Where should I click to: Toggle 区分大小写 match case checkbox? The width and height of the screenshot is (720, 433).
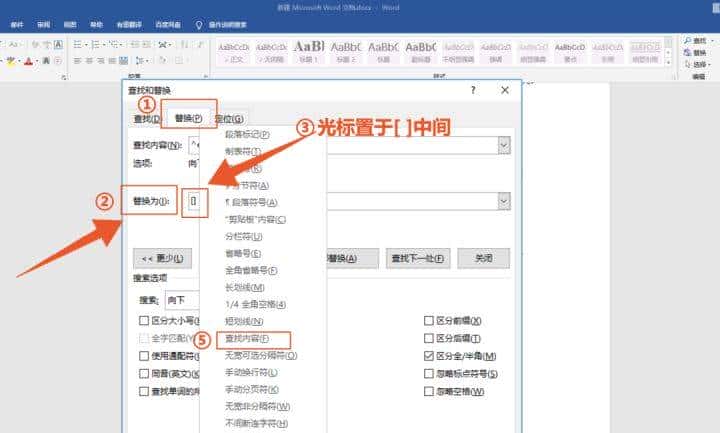click(144, 321)
